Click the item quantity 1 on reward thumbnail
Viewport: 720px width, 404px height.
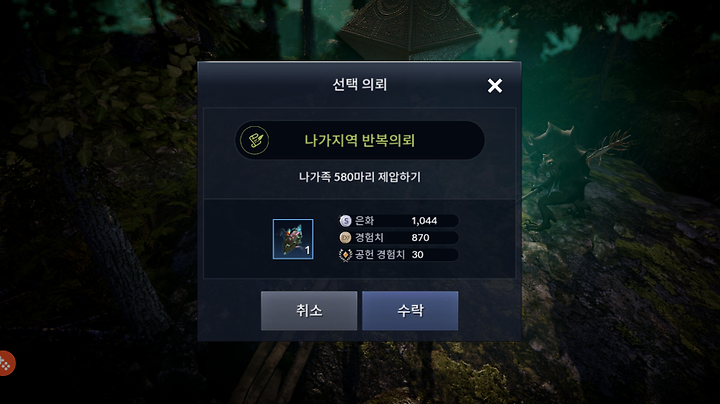coord(307,250)
